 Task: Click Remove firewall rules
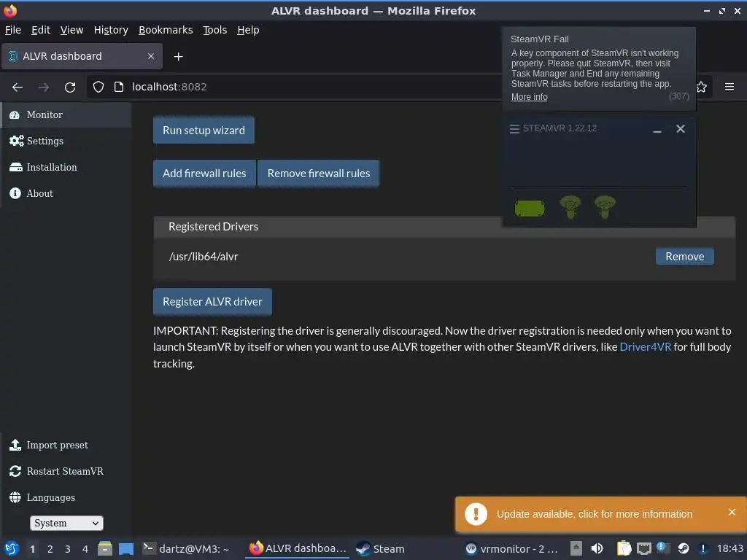(x=318, y=174)
